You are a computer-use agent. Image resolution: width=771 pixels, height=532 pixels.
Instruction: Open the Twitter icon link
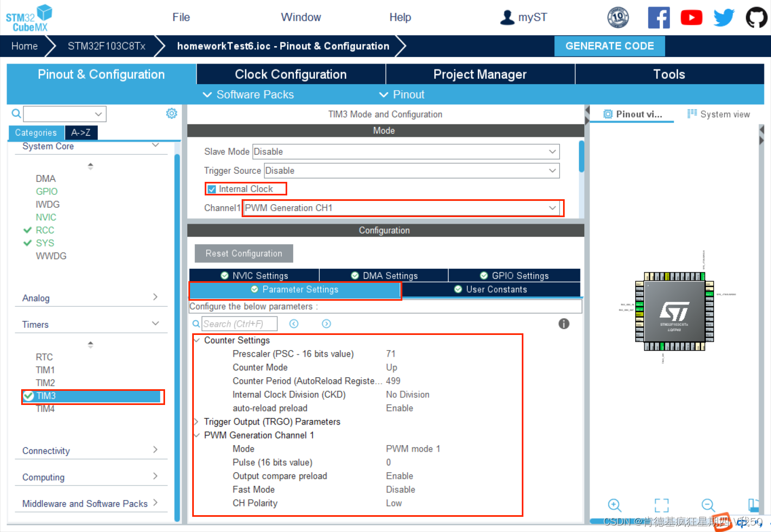click(x=724, y=17)
